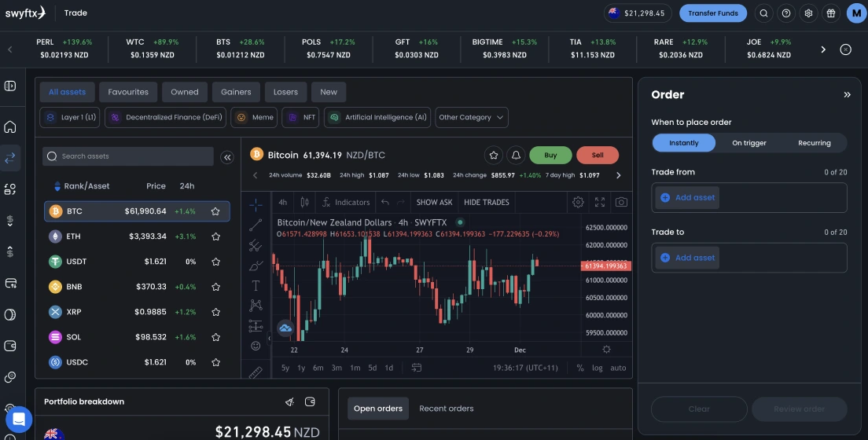This screenshot has width=868, height=440.
Task: Favourite BTC with star icon
Action: [216, 211]
